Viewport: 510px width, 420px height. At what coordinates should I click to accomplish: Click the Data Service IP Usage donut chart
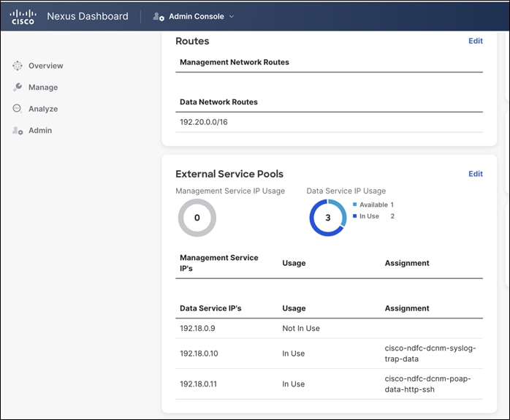(x=328, y=218)
